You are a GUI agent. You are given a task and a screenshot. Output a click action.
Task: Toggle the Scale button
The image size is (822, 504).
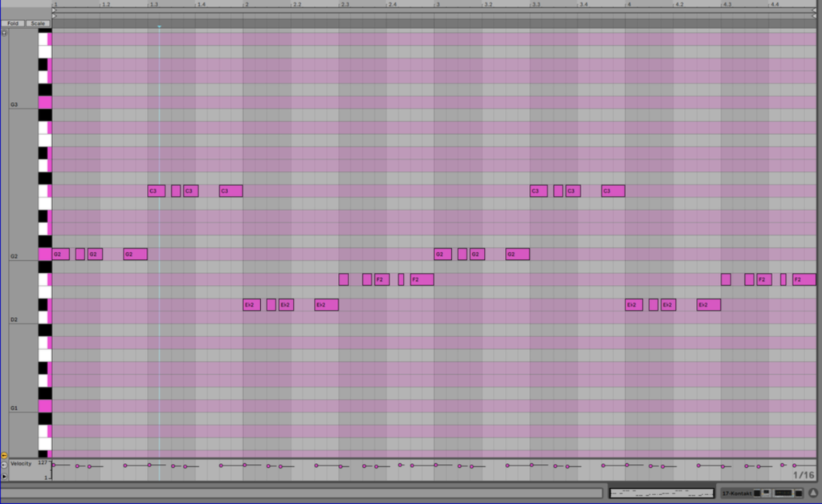click(38, 23)
